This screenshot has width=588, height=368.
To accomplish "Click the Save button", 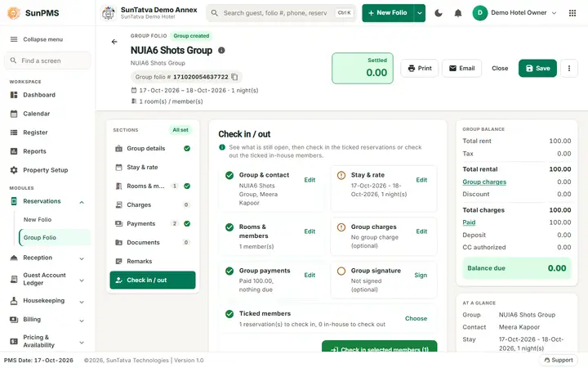I will 537,69.
